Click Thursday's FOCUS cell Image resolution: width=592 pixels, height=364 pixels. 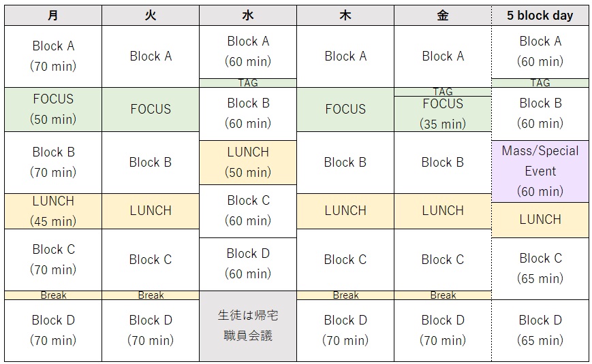tap(345, 109)
